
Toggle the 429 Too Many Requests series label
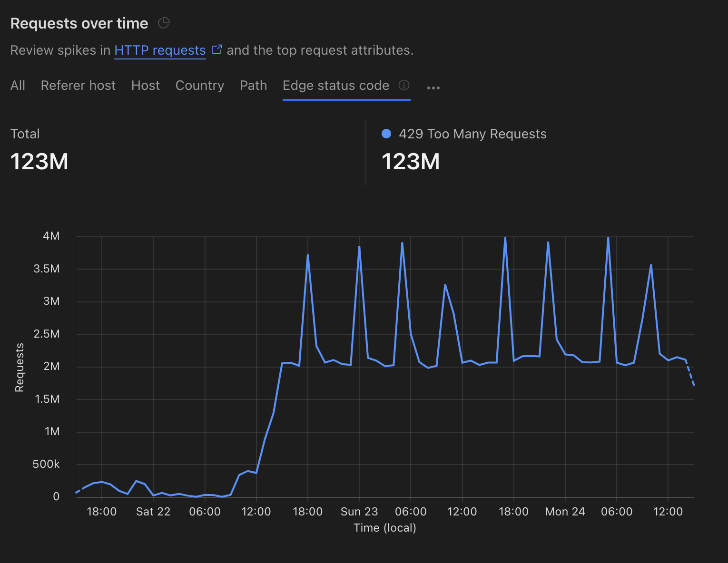coord(472,134)
